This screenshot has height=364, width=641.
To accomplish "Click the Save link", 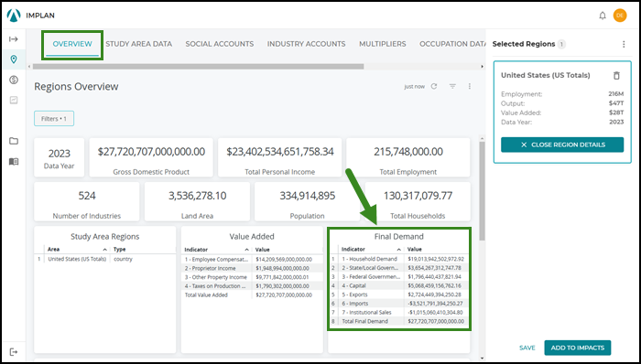I will (x=527, y=348).
